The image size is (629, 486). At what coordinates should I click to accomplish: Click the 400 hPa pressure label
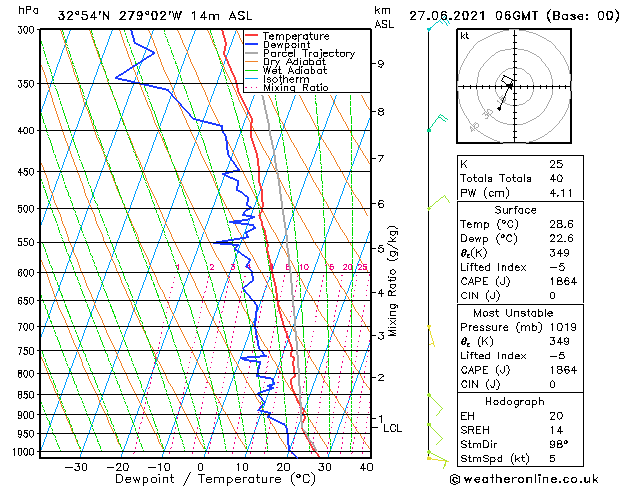point(28,131)
